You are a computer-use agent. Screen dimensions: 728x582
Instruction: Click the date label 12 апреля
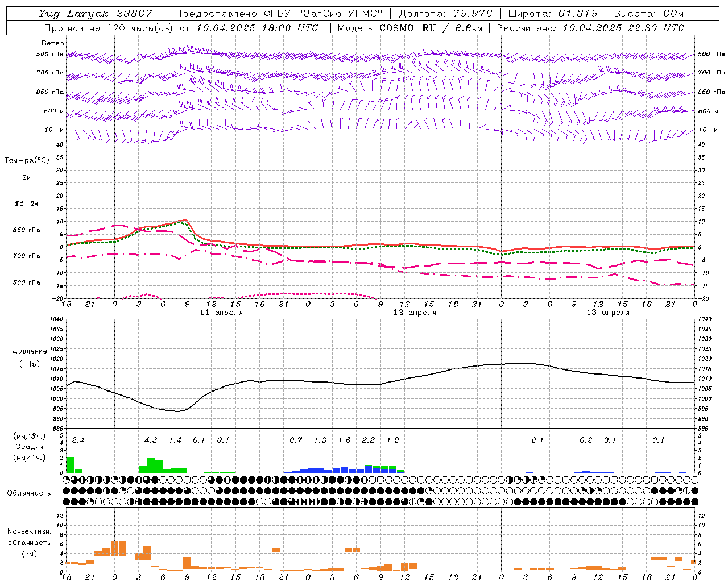click(x=415, y=313)
